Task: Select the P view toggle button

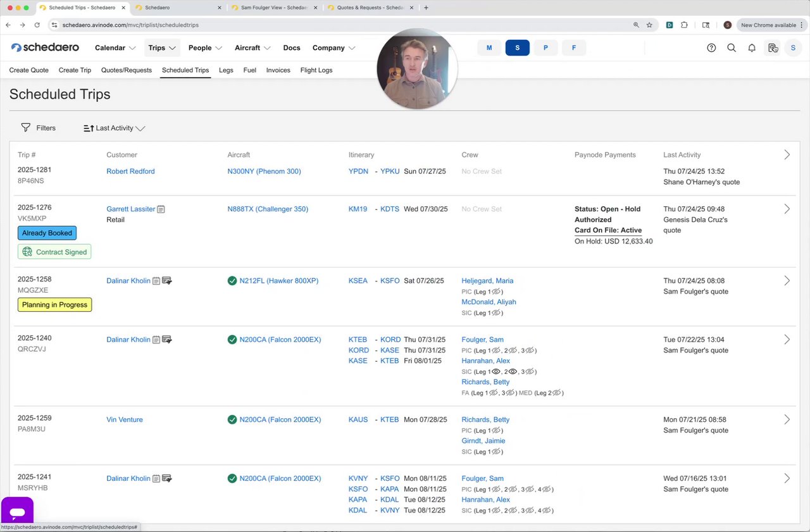Action: (545, 48)
